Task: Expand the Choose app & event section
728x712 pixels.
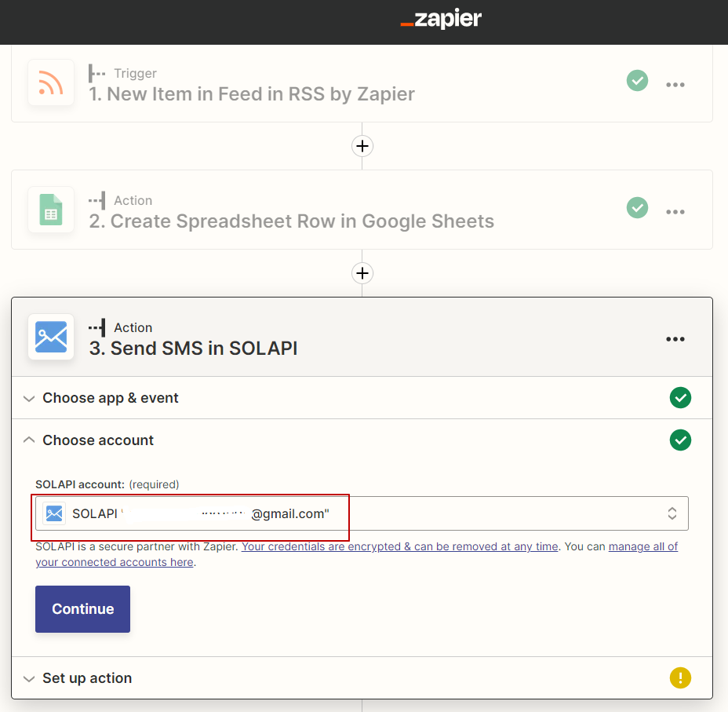Action: pos(362,398)
